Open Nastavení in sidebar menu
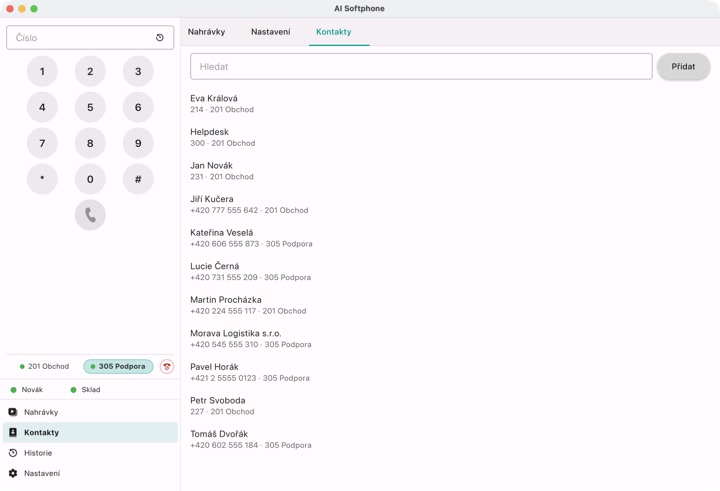 (x=90, y=473)
